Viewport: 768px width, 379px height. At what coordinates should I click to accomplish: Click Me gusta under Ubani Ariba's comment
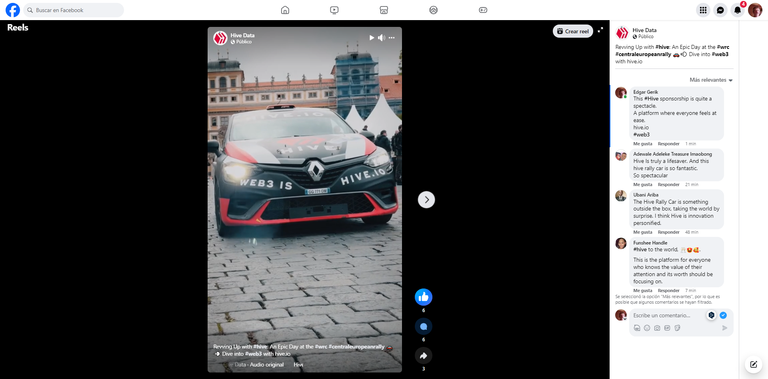[643, 232]
